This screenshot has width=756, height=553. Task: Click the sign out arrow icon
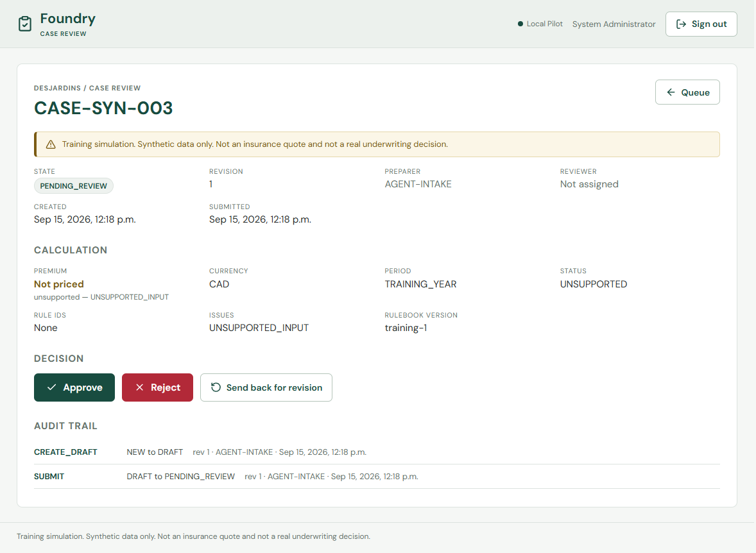tap(681, 24)
